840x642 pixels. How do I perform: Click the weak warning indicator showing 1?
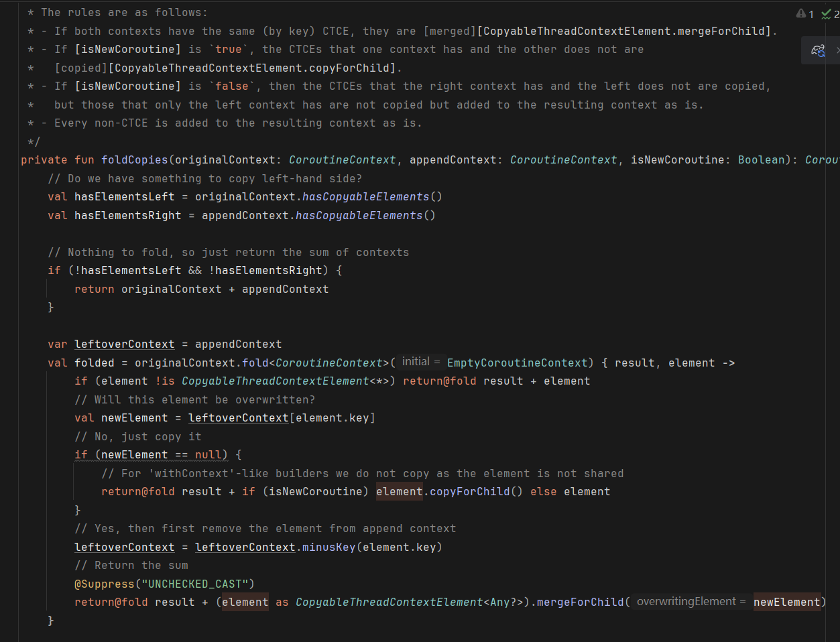(804, 13)
